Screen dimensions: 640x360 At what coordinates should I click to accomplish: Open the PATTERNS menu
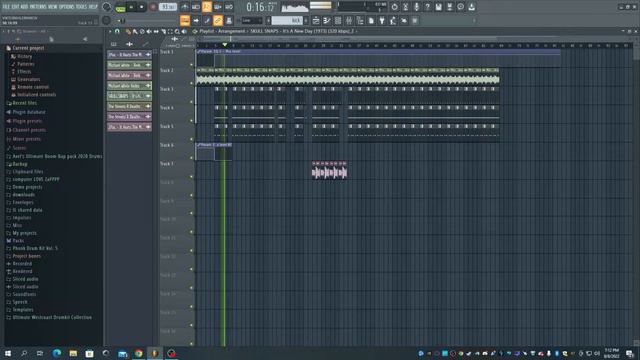click(x=38, y=7)
